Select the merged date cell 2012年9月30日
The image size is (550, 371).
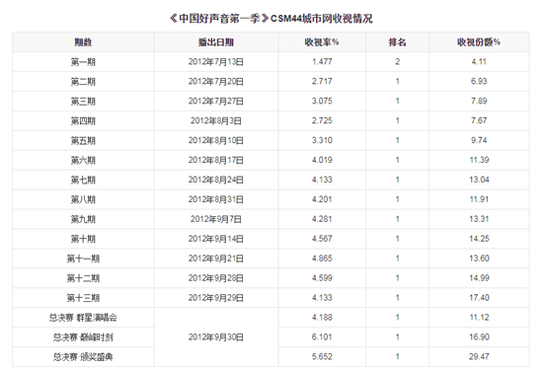pos(216,337)
